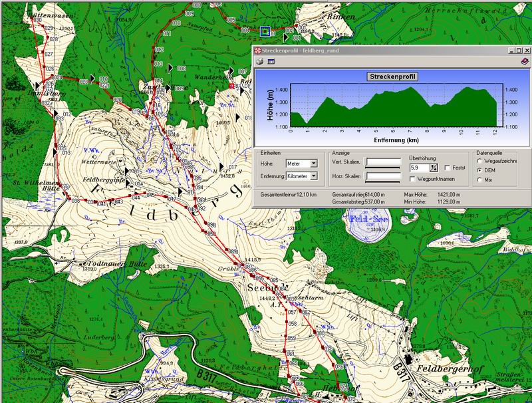The width and height of the screenshot is (532, 403).
Task: Click the Rinken map label
Action: (341, 17)
